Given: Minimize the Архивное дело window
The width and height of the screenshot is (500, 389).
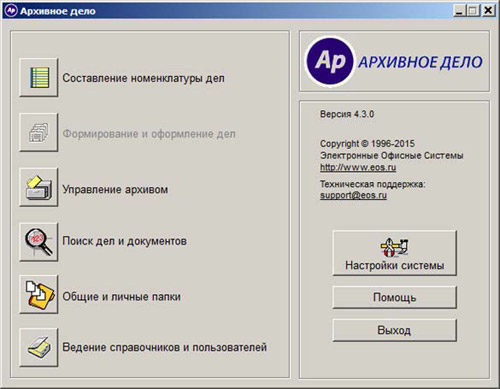Looking at the screenshot, I should click(x=459, y=11).
